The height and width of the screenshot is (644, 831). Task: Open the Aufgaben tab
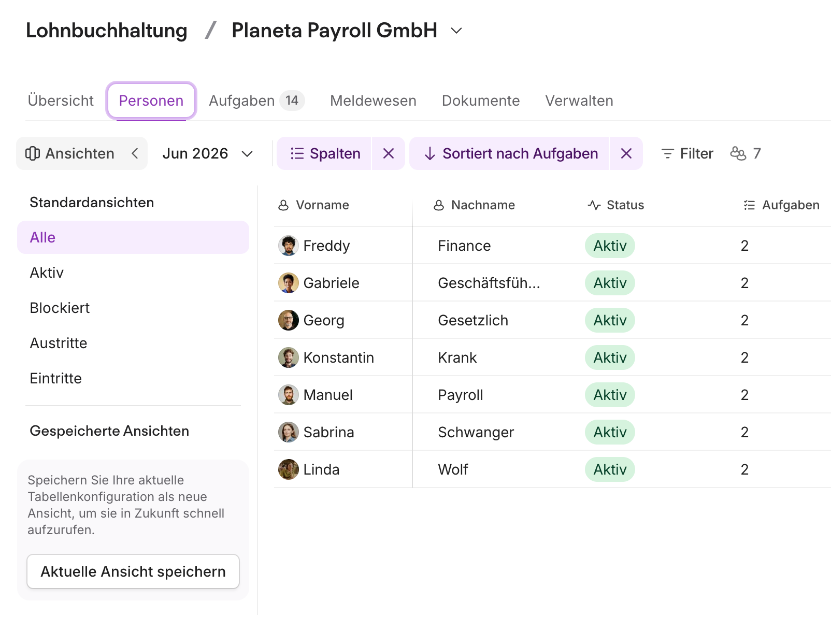256,101
